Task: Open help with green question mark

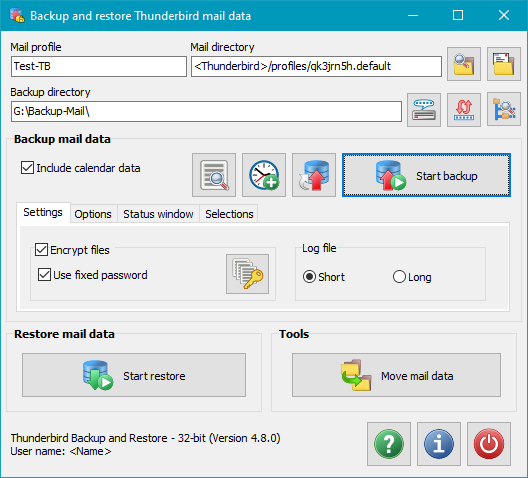Action: coord(389,444)
